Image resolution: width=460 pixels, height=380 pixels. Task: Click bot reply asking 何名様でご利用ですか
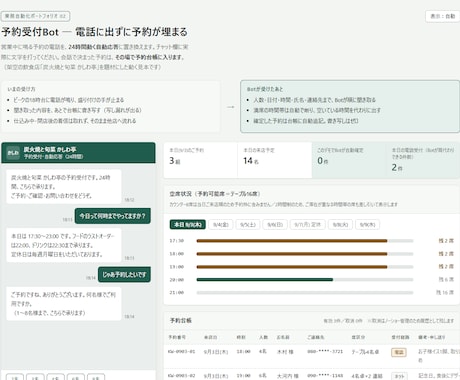point(64,304)
